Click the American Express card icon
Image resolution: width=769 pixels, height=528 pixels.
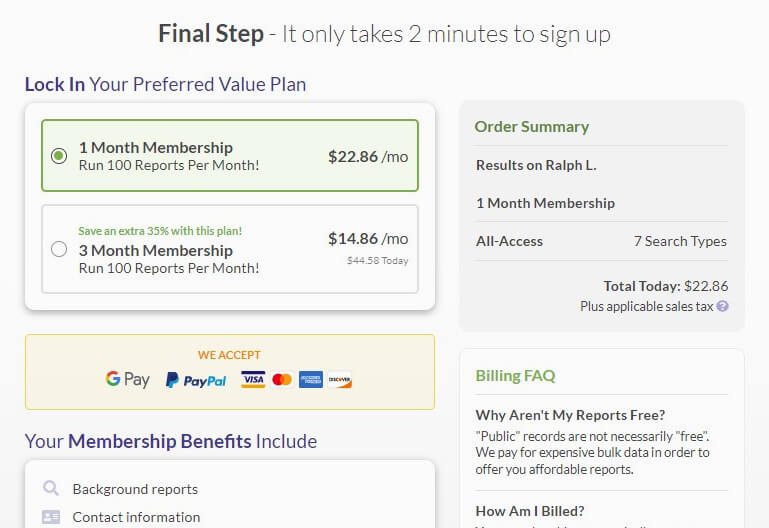311,379
